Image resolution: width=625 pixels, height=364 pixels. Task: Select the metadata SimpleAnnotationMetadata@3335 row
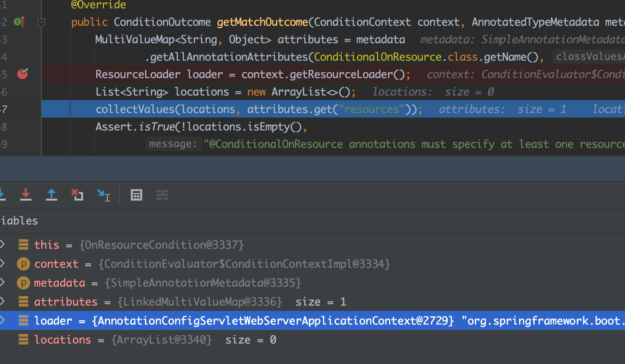(312, 282)
